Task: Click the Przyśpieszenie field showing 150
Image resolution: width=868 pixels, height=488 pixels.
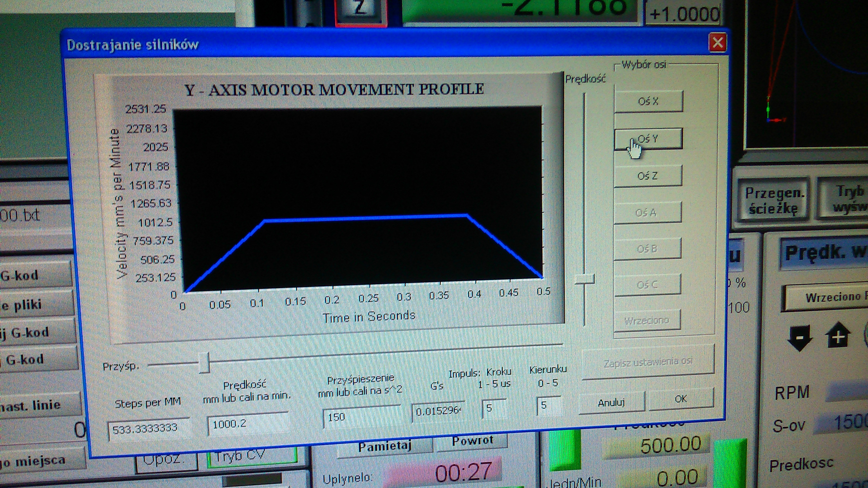Action: coord(362,417)
